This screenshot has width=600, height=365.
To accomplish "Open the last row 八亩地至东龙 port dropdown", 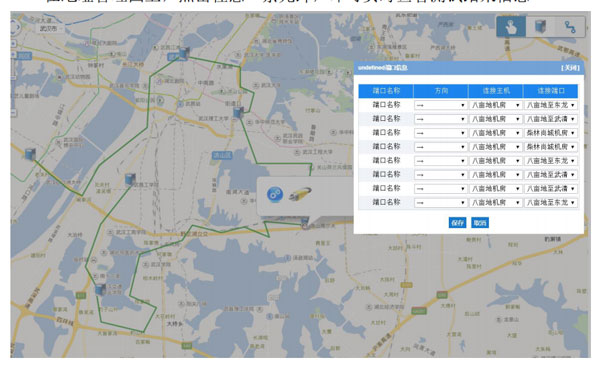I will [550, 203].
